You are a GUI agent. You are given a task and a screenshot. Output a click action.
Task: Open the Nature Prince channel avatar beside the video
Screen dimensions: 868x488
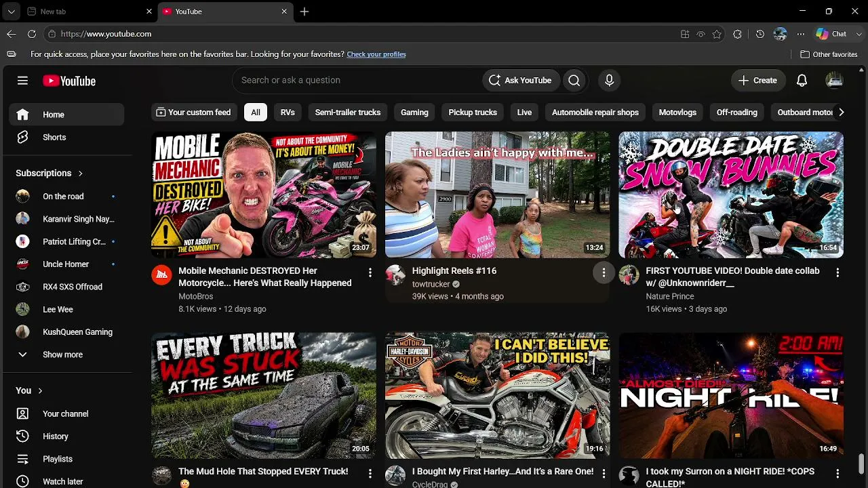(x=629, y=274)
